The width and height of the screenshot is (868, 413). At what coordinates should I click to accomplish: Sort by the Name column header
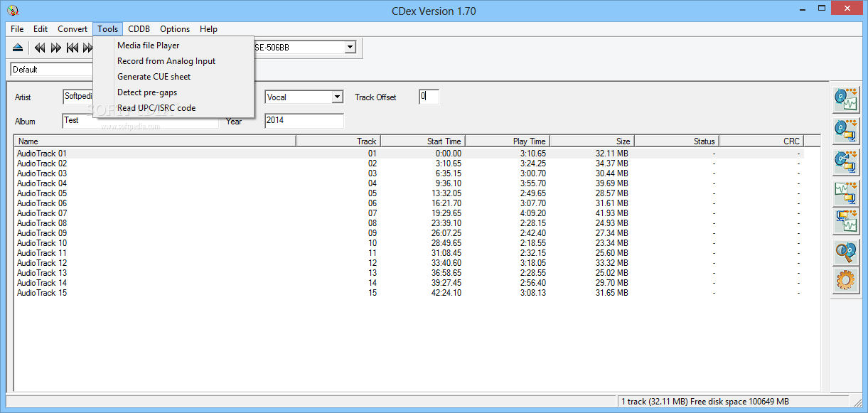[x=155, y=141]
